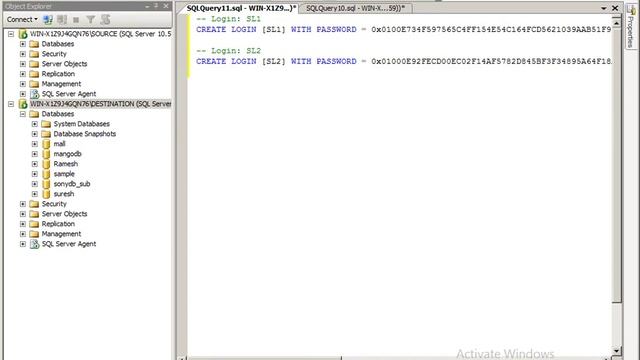Screen dimensions: 640x360
Task: Expand the sample database node
Action: click(x=35, y=174)
